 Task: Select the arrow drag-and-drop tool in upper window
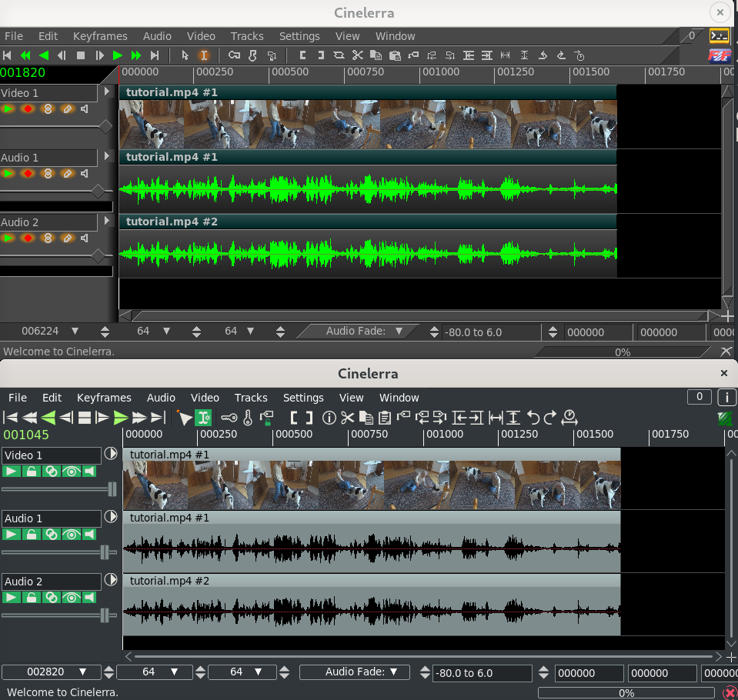tap(185, 55)
